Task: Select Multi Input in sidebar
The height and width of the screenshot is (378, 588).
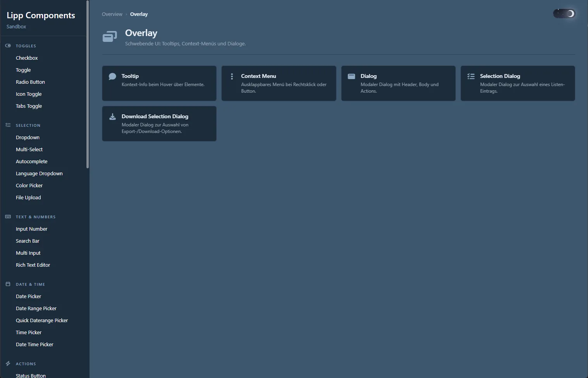Action: pyautogui.click(x=28, y=253)
